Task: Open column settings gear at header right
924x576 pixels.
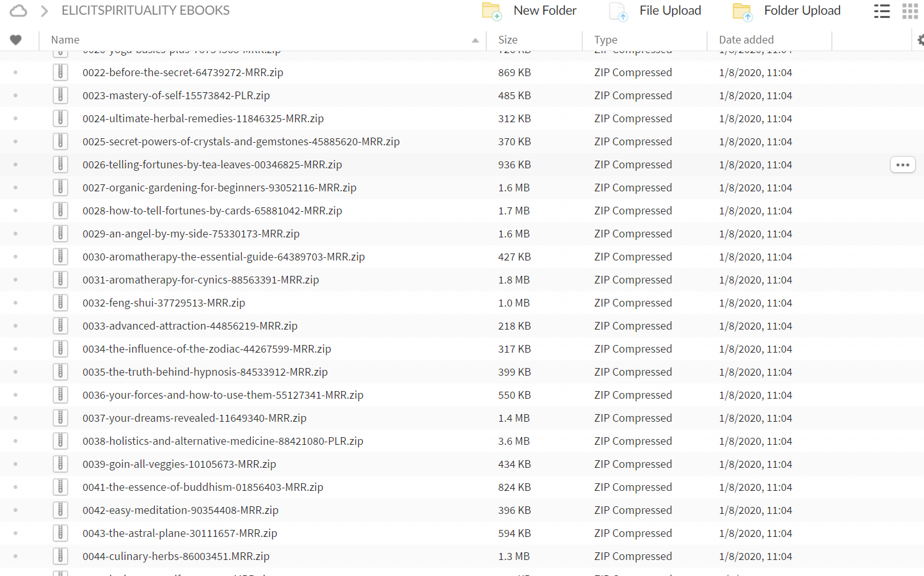Action: pos(920,40)
